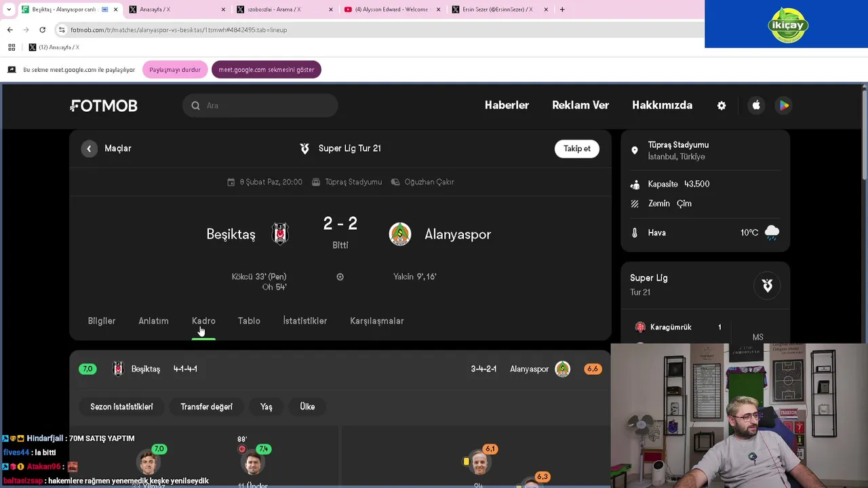Select the Anlatım tab
This screenshot has width=868, height=488.
pos(153,321)
